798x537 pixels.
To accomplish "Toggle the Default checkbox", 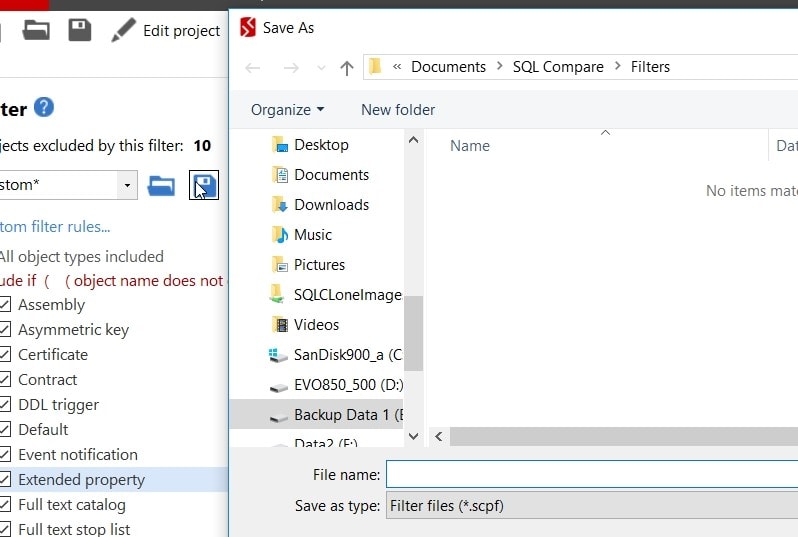I will coord(5,430).
